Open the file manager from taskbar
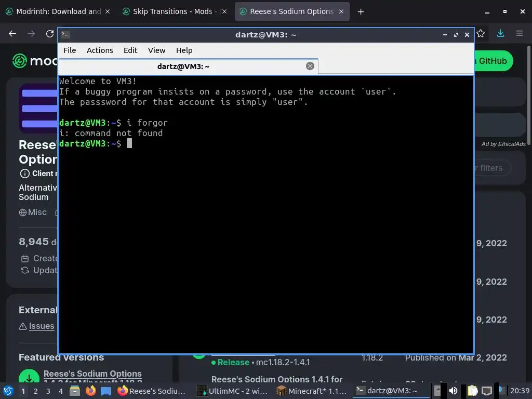 pos(75,391)
